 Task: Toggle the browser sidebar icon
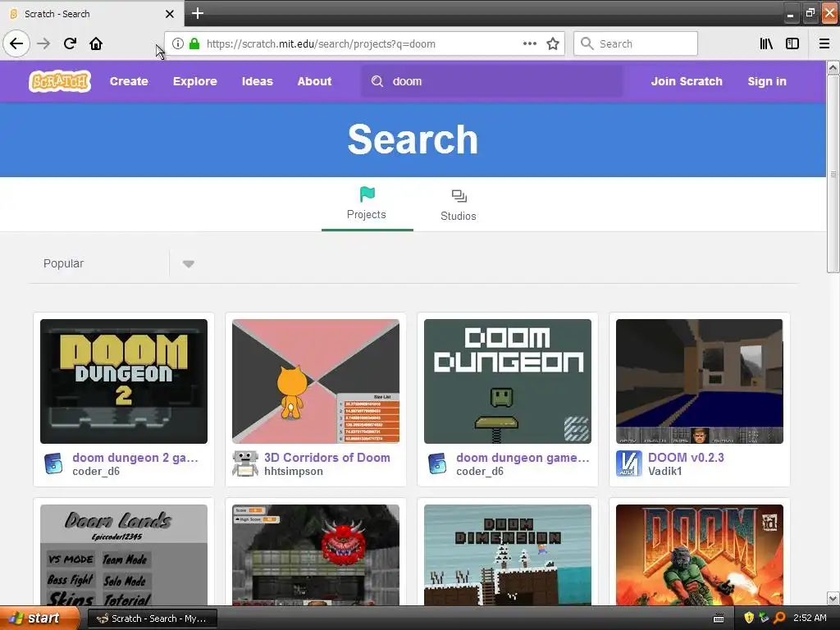click(792, 43)
